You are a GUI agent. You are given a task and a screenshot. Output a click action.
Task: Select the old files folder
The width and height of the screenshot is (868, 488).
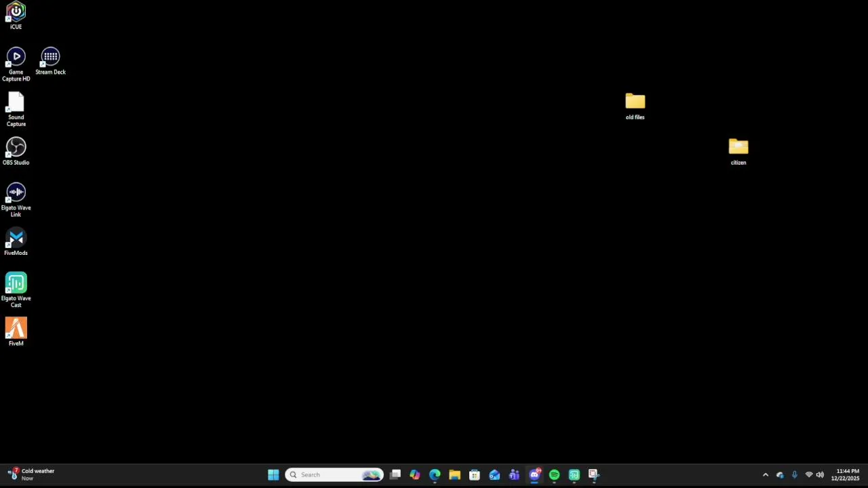(635, 106)
